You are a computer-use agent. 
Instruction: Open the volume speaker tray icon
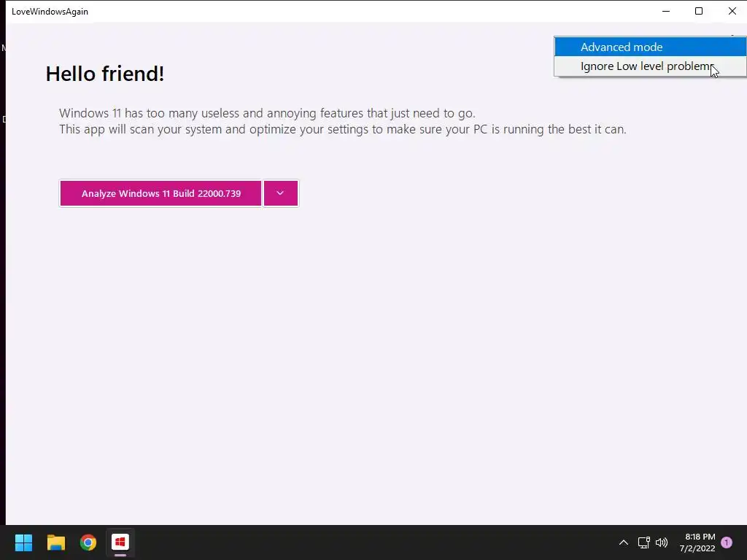(x=662, y=542)
